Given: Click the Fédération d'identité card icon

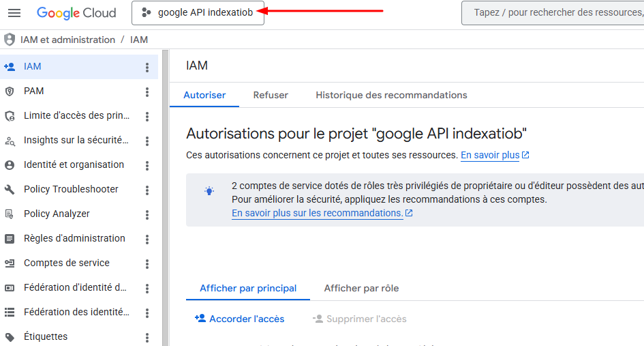Looking at the screenshot, I should pos(10,288).
